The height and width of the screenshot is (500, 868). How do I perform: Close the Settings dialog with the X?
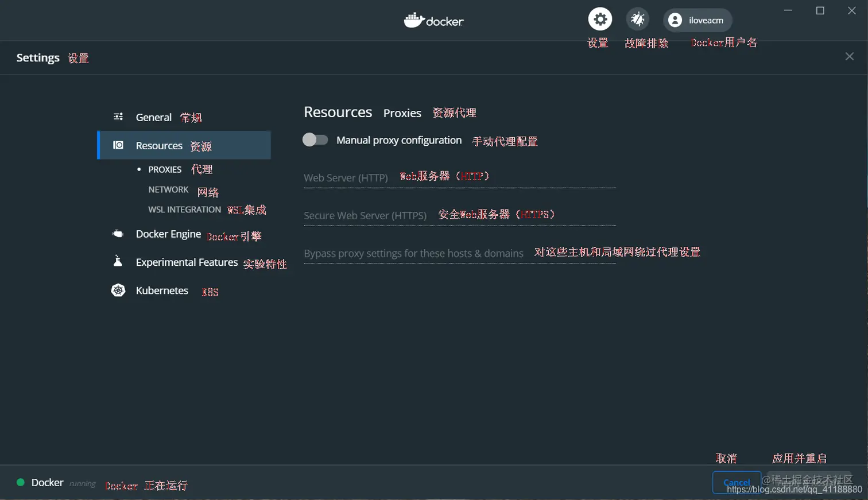pos(850,56)
